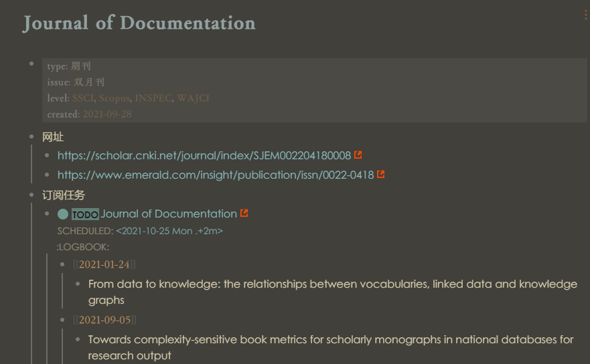Viewport: 590px width, 364px height.
Task: Open the SSCI level tag
Action: point(83,98)
